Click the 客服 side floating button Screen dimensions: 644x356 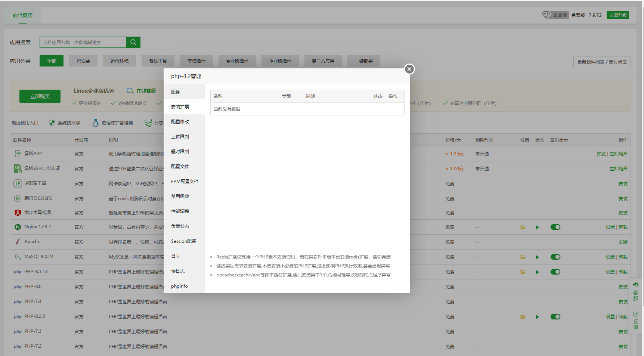tap(636, 292)
